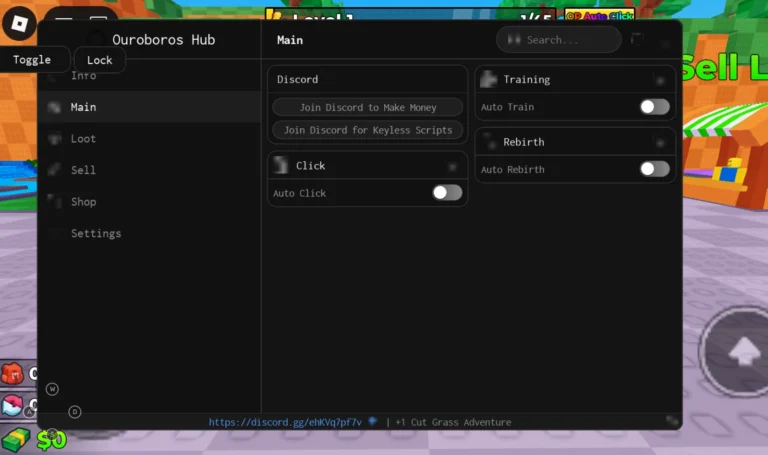
Task: Click the Lock button
Action: click(x=99, y=60)
